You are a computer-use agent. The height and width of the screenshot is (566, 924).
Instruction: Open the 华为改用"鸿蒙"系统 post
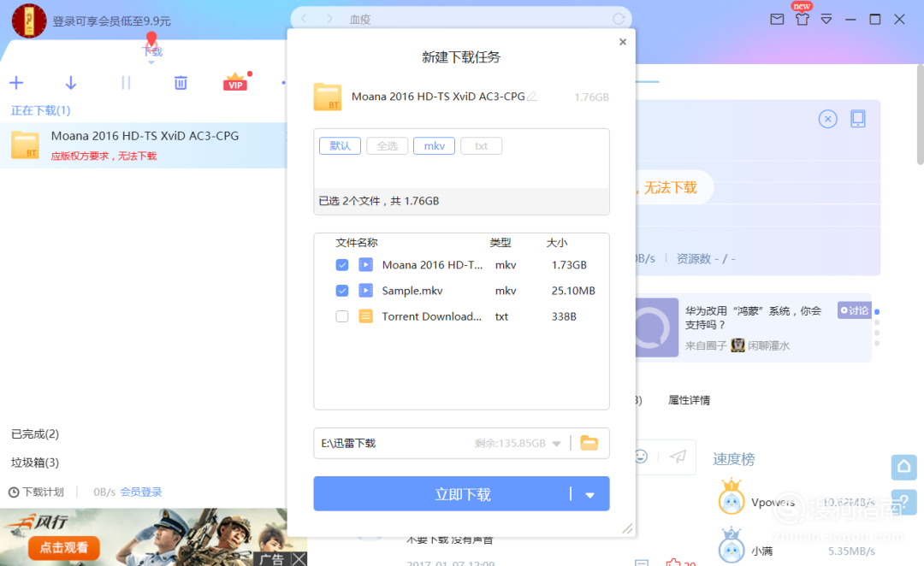point(753,317)
